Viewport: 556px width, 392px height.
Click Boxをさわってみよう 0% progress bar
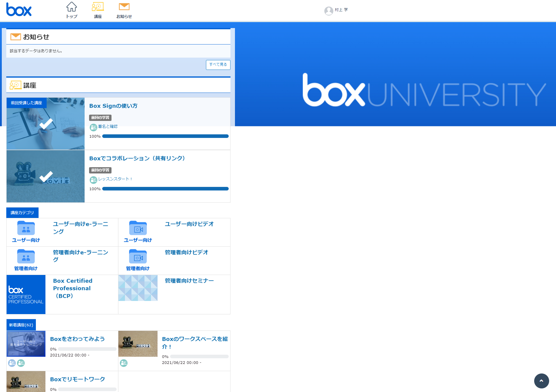[x=87, y=349]
